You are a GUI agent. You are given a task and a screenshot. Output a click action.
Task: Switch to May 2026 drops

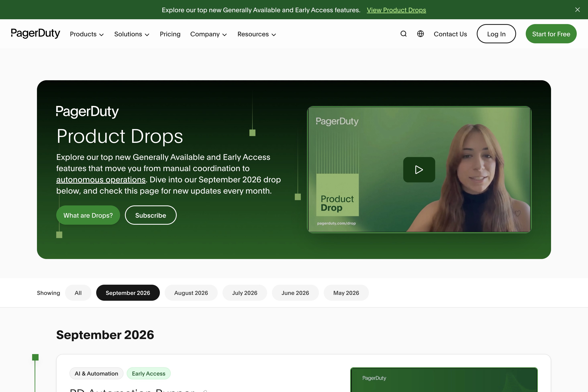(346, 293)
